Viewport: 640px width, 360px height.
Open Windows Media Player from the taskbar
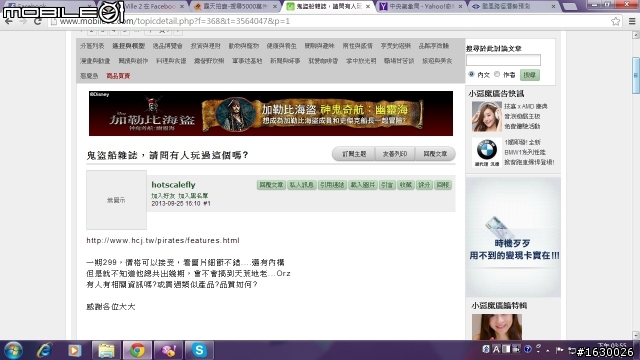pyautogui.click(x=74, y=350)
